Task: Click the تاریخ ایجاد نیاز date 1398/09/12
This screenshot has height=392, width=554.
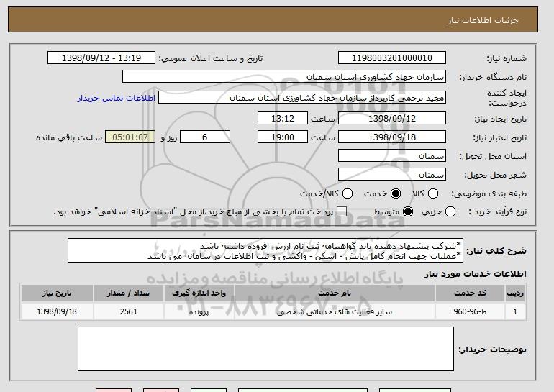Action: coord(392,118)
